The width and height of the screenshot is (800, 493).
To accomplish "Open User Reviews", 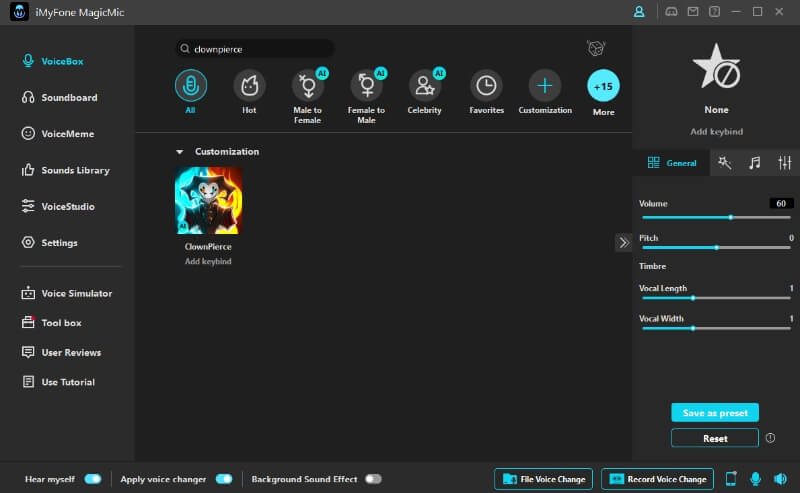I will point(61,352).
